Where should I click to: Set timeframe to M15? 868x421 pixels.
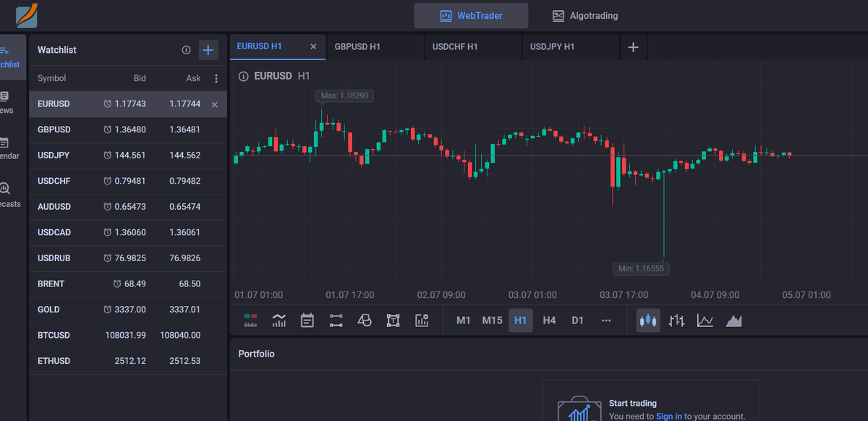coord(493,320)
